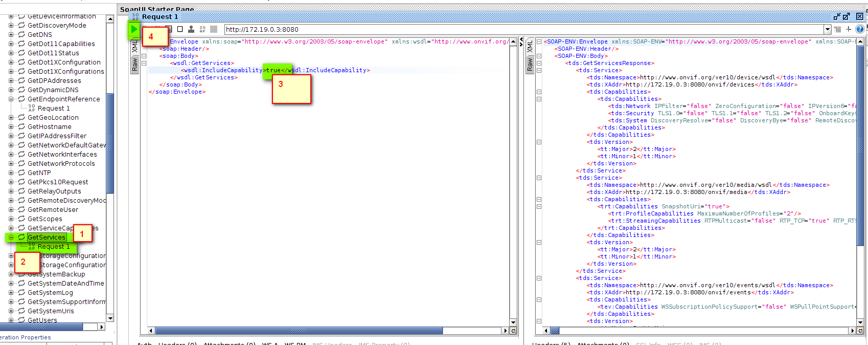
Task: Expand the GetNTP tree node
Action: (11, 173)
